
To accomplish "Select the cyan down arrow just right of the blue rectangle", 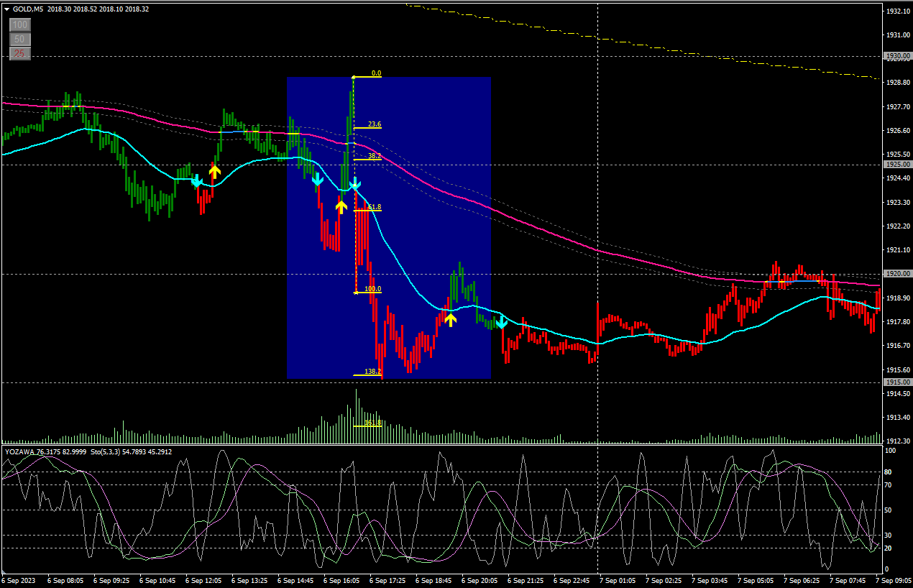I will (502, 322).
